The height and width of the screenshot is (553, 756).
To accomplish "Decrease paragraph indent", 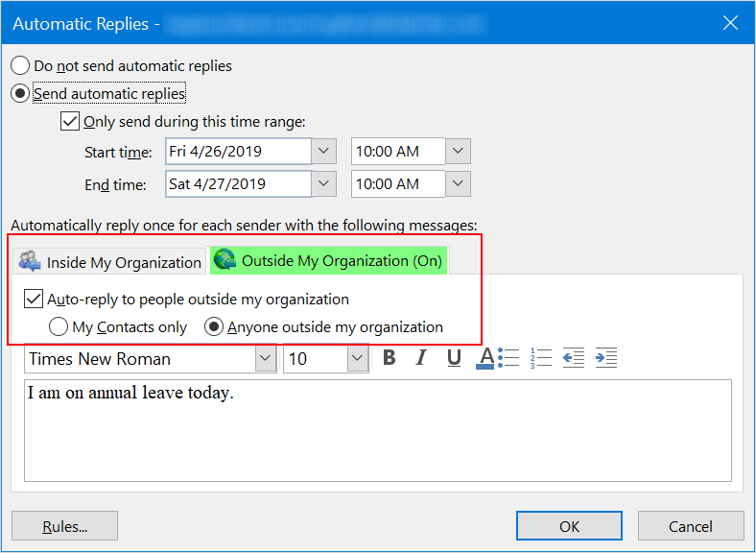I will click(x=573, y=358).
